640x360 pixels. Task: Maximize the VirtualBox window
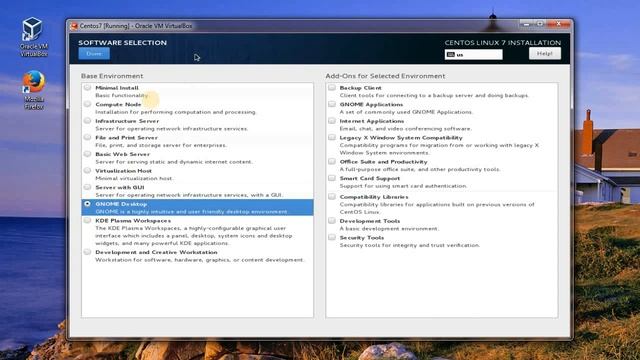[x=540, y=24]
